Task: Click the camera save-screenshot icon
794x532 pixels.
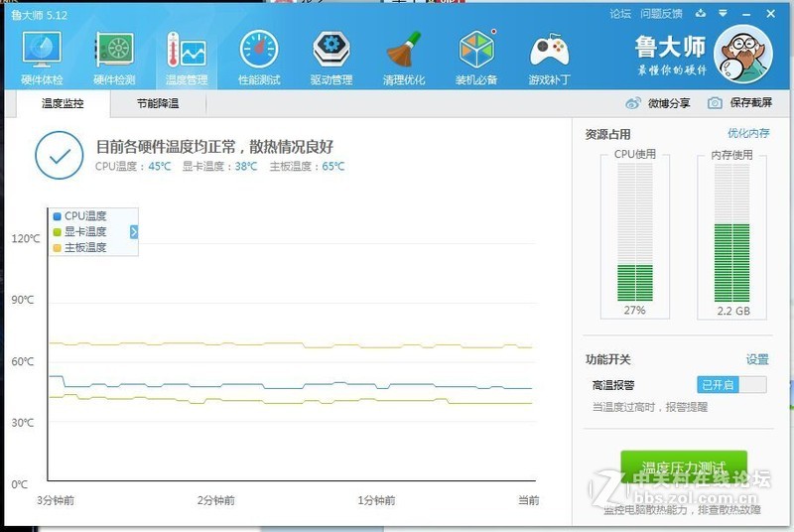Action: pyautogui.click(x=715, y=103)
